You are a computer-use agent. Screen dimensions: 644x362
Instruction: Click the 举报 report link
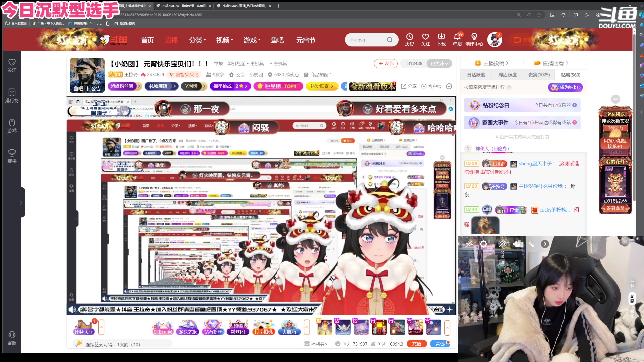[x=218, y=63]
